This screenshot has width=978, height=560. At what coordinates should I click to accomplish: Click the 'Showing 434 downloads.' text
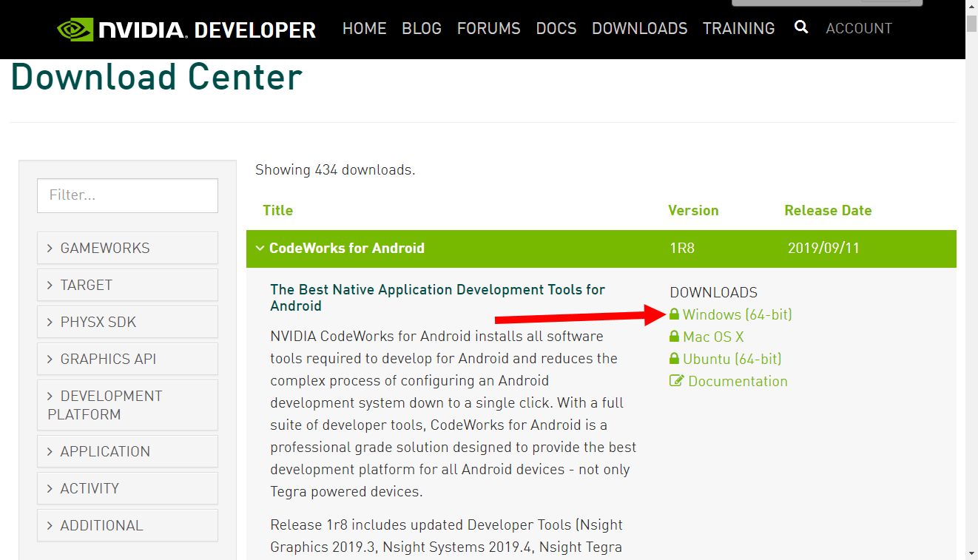pyautogui.click(x=335, y=169)
